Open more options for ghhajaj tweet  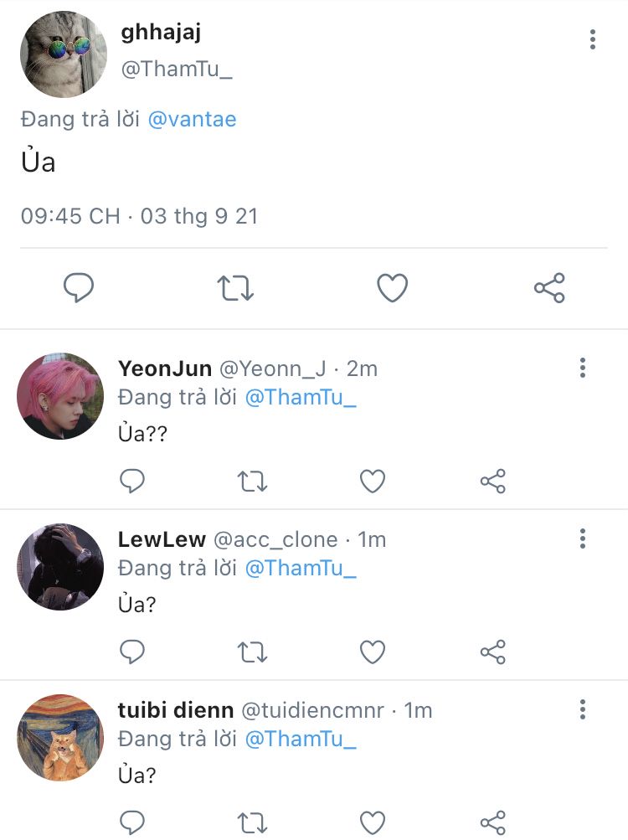point(592,39)
